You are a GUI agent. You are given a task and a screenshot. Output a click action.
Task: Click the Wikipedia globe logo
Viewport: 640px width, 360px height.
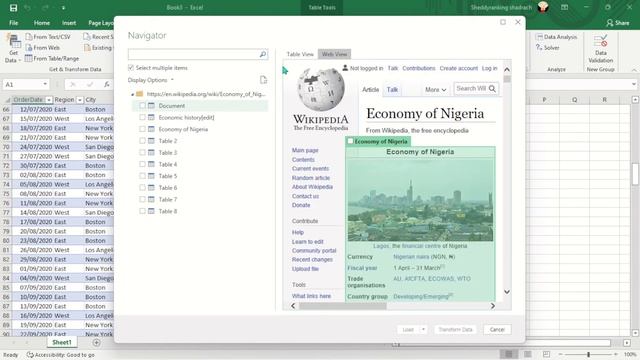[321, 89]
